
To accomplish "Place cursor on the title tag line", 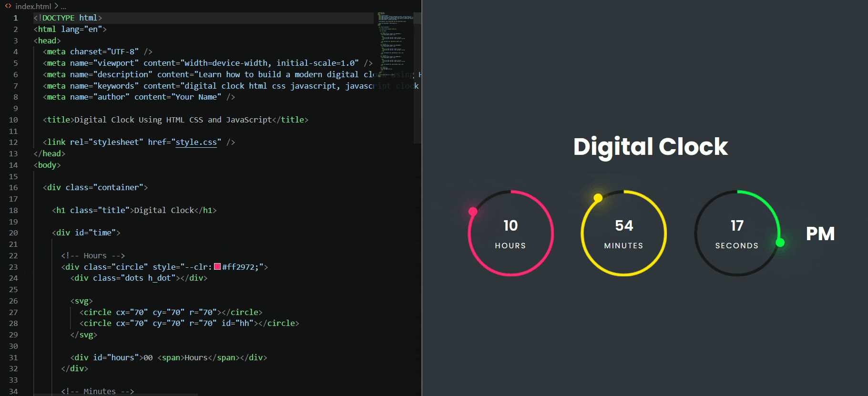I will pos(175,120).
